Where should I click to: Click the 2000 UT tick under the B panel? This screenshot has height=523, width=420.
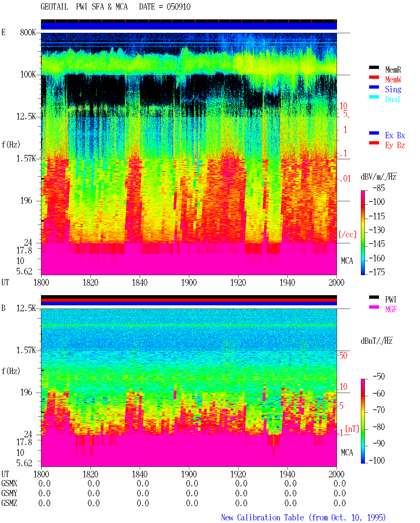click(x=336, y=474)
